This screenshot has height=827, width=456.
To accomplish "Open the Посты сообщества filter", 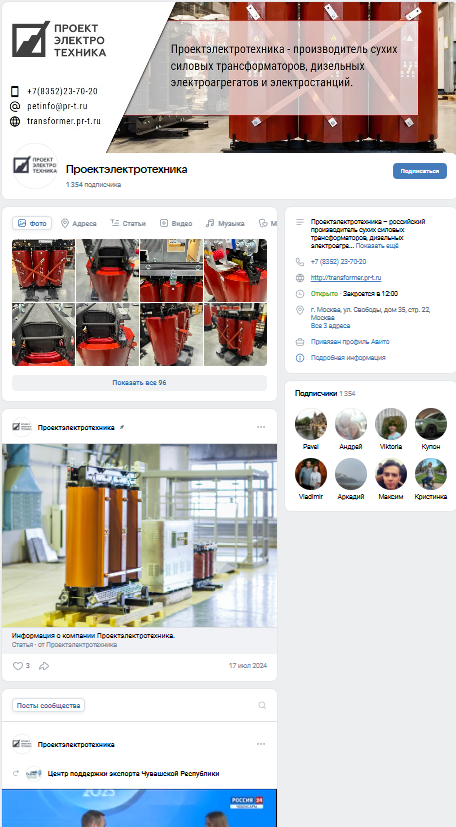I will click(48, 705).
